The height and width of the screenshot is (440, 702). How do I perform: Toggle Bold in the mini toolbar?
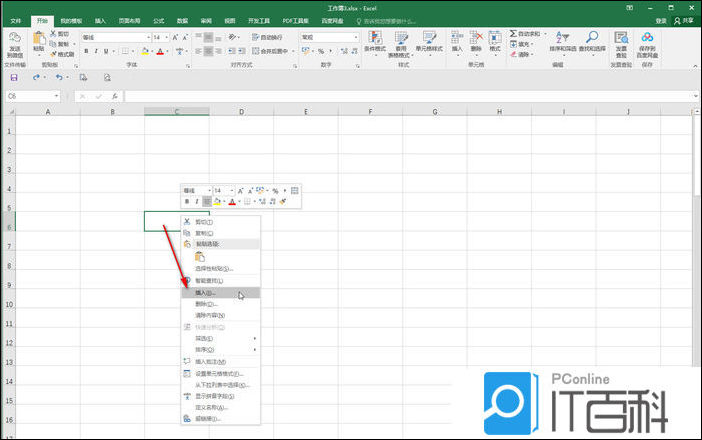187,201
